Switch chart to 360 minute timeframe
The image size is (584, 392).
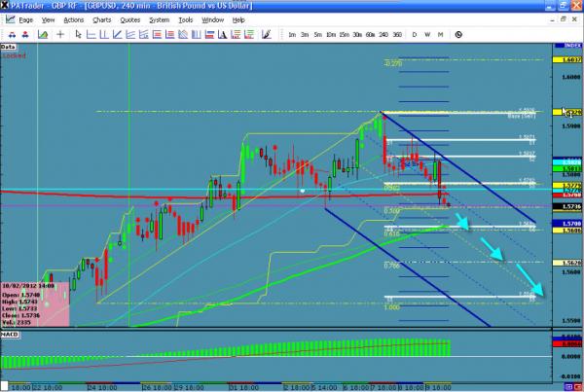(397, 35)
